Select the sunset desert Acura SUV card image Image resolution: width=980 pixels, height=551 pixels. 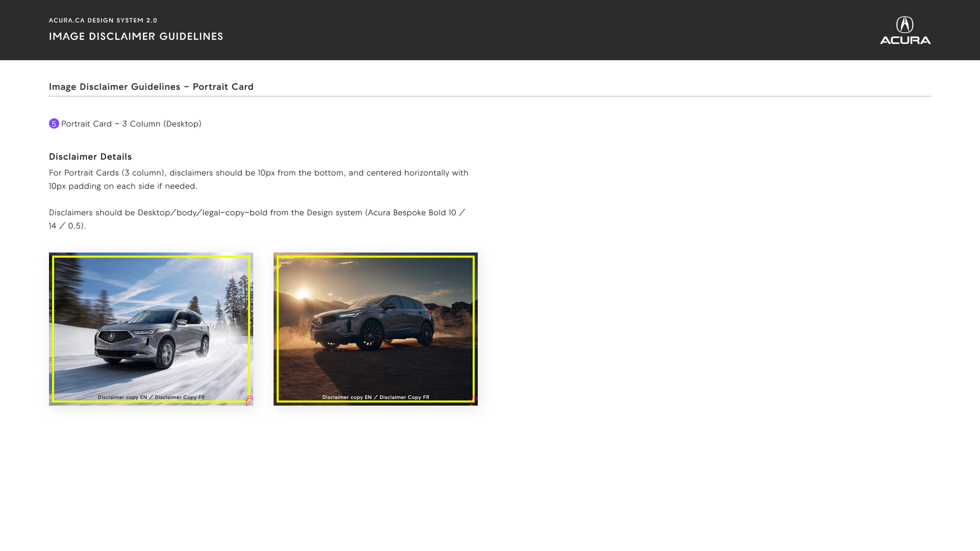point(376,329)
